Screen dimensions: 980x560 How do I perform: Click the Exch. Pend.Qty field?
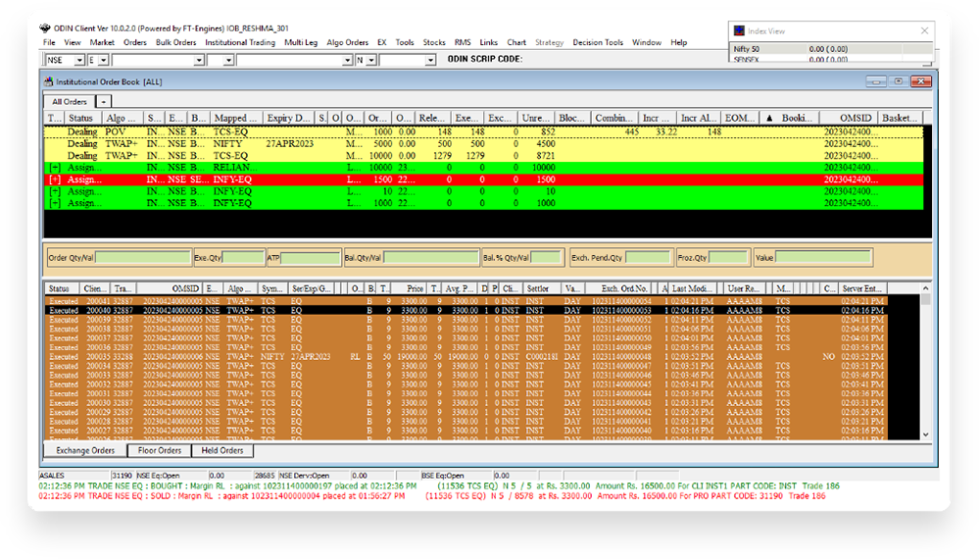648,257
